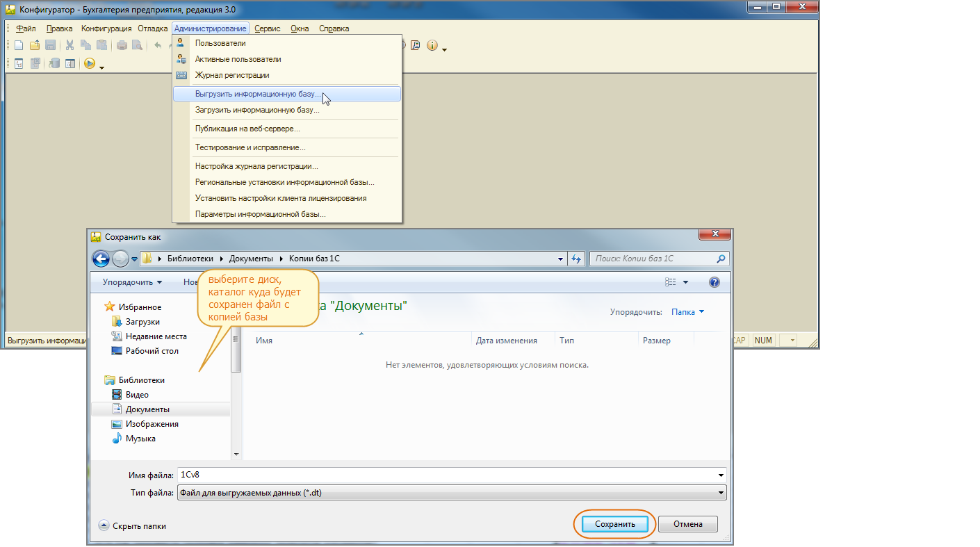Expand the file type dropdown
980x547 pixels.
click(721, 493)
